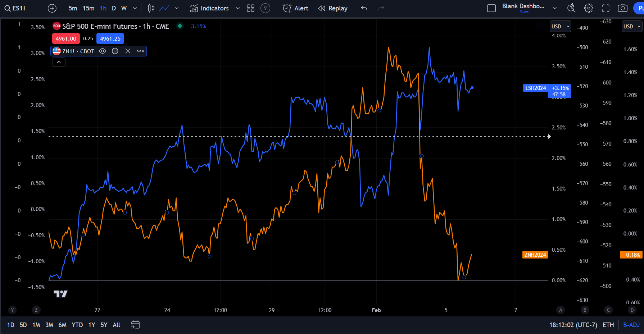Select the Y scale button
This screenshot has width=644, height=334.
(13, 310)
